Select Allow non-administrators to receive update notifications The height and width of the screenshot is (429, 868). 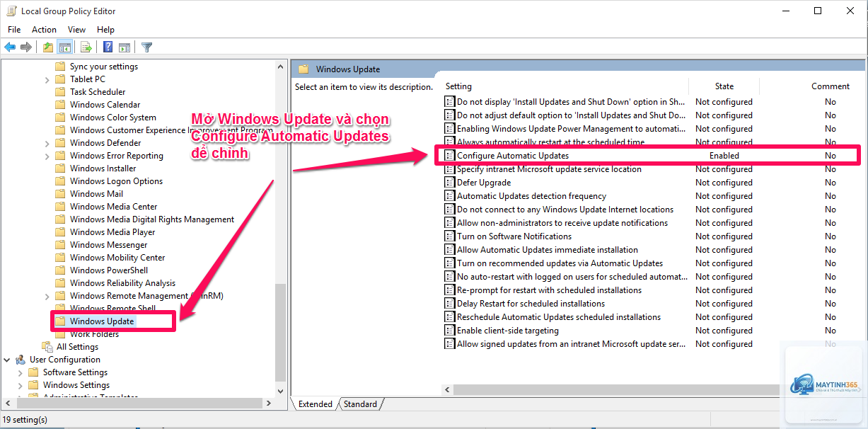coord(562,223)
